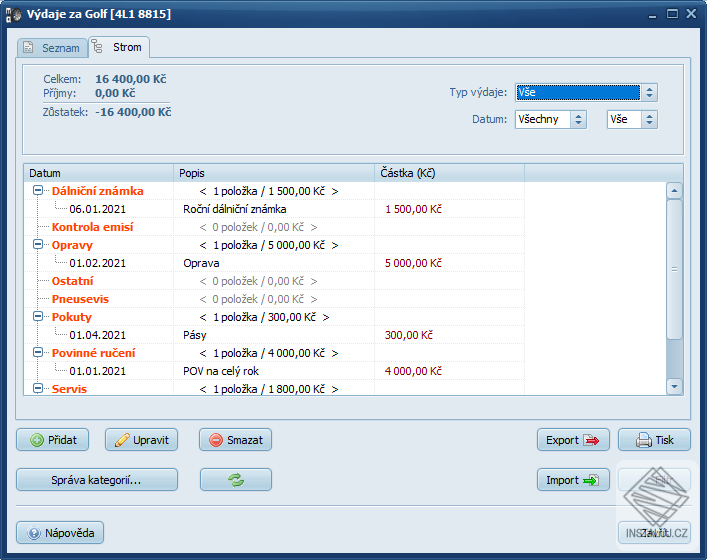707x560 pixels.
Task: Collapse the Povinné ručení category
Action: [38, 353]
